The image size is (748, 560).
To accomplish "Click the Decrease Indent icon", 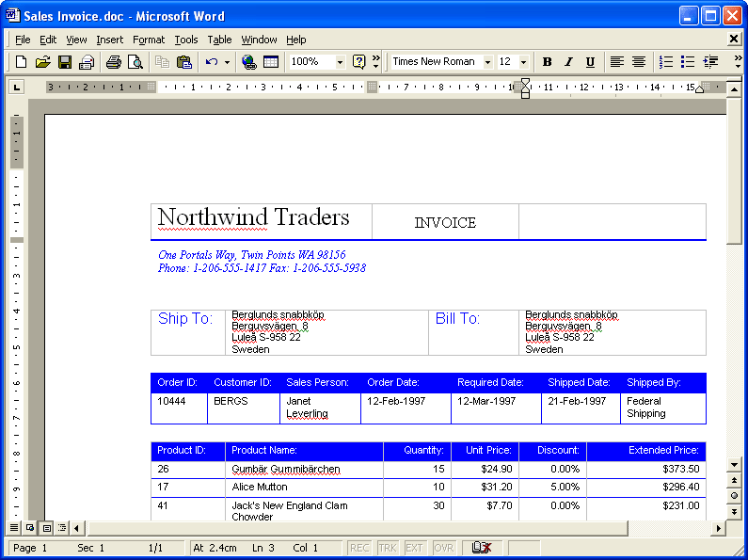I will point(710,61).
